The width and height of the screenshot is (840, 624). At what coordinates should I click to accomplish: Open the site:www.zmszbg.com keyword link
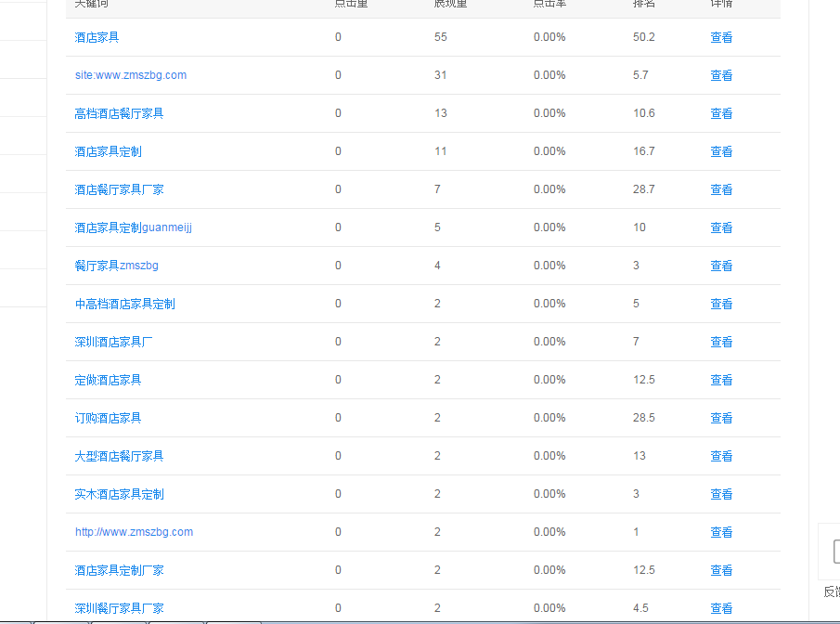[x=131, y=75]
